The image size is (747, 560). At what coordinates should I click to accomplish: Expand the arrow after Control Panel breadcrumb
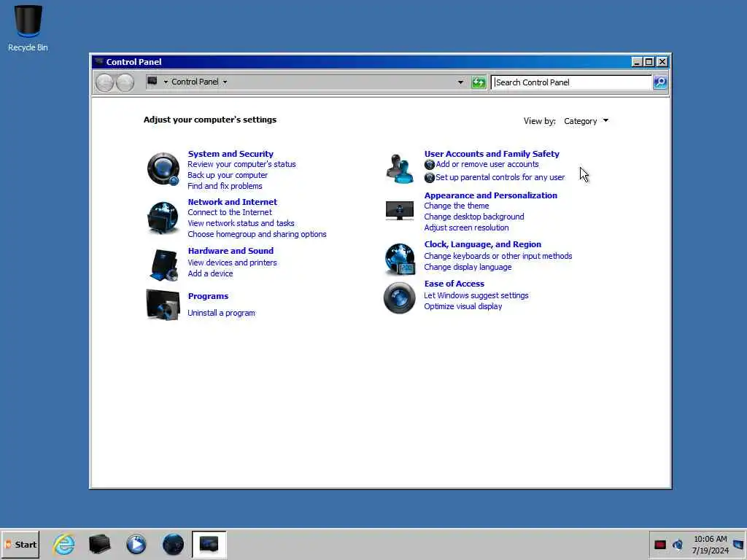(225, 82)
